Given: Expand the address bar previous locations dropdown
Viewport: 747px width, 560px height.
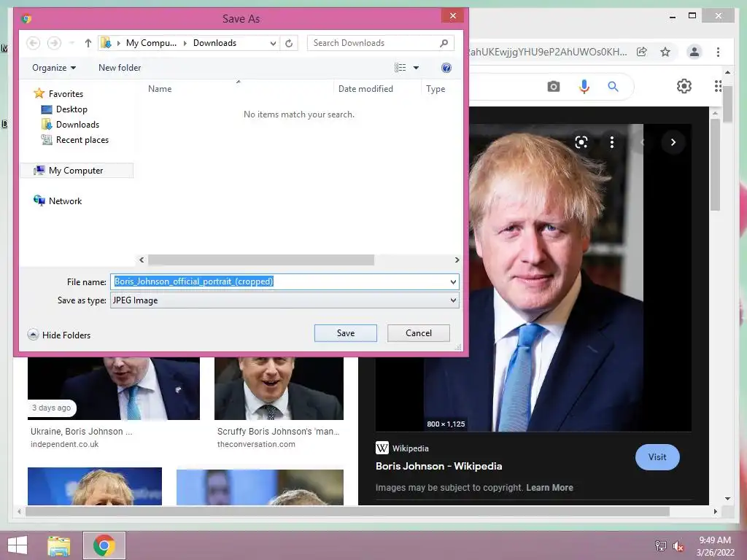Looking at the screenshot, I should click(x=273, y=43).
